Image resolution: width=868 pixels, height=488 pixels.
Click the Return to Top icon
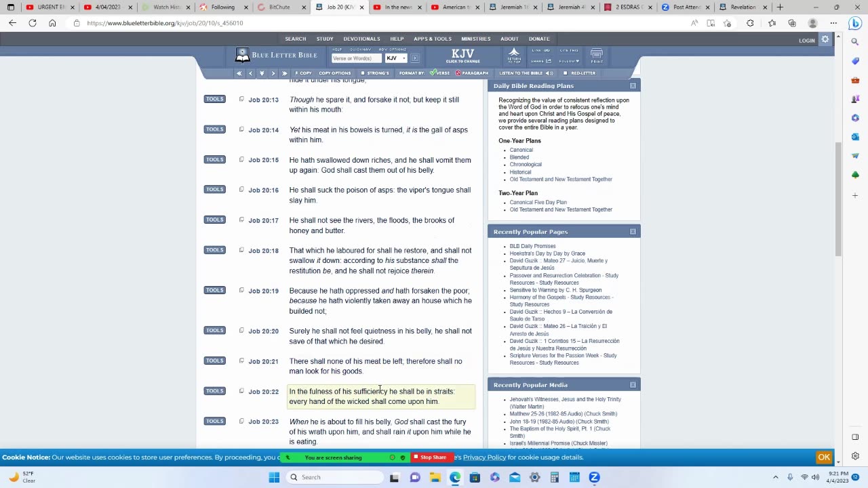pyautogui.click(x=514, y=56)
